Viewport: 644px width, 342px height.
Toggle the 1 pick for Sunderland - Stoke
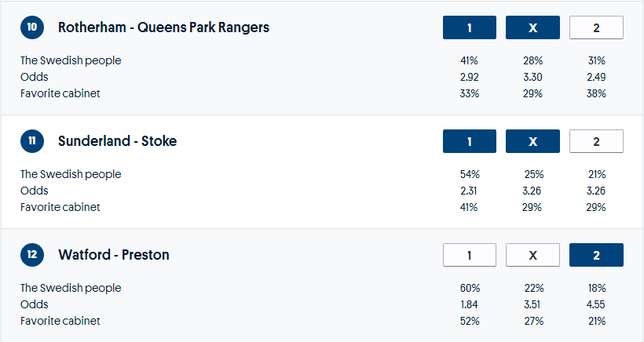click(x=470, y=141)
